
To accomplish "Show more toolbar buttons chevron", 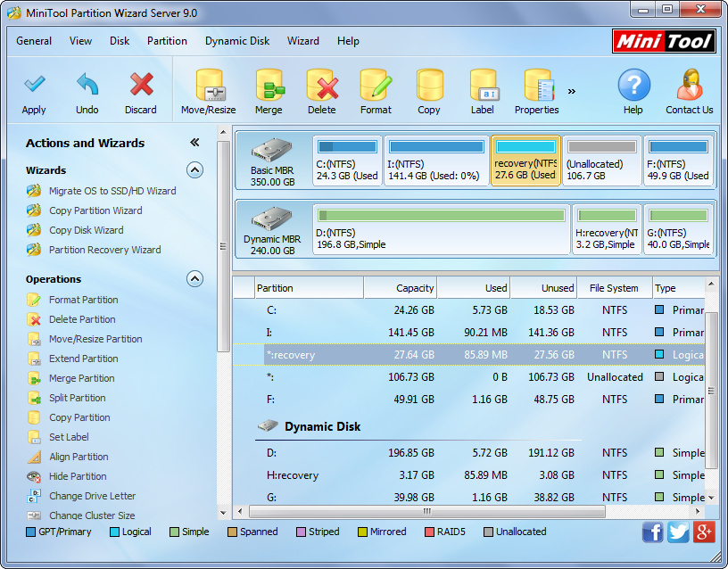I will [x=572, y=91].
